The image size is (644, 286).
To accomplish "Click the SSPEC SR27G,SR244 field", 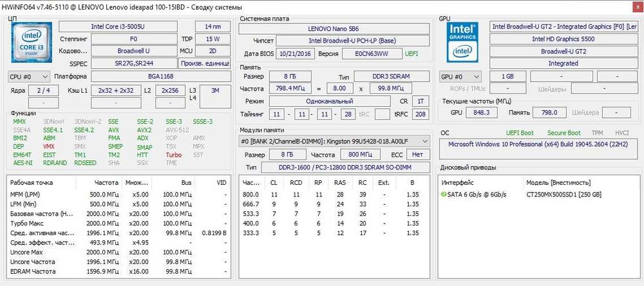I will coord(134,63).
